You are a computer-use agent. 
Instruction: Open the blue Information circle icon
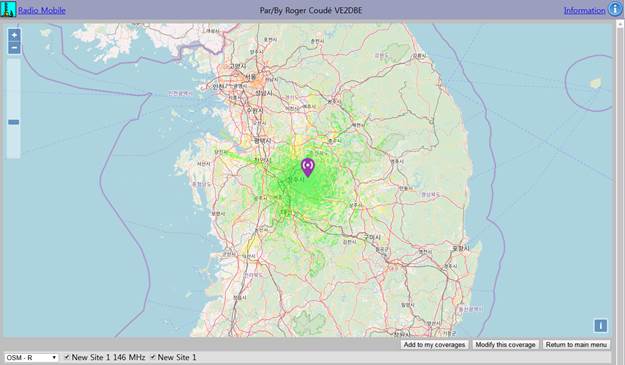[615, 9]
